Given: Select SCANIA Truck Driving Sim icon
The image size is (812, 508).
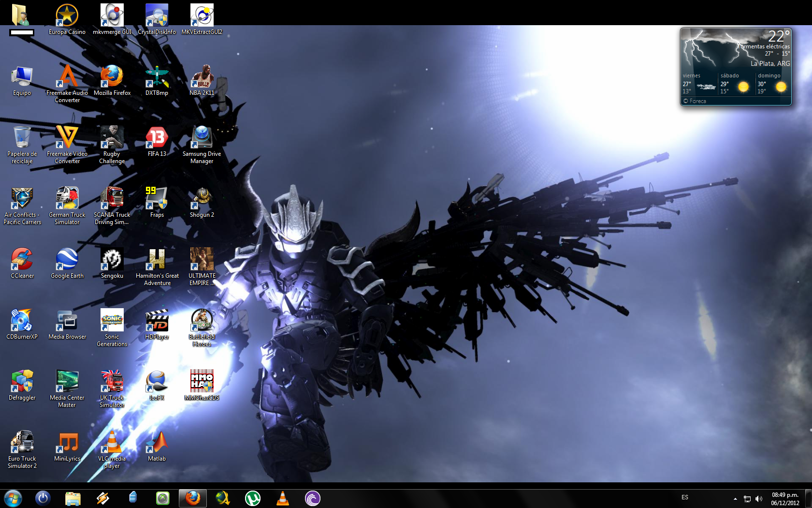Looking at the screenshot, I should pyautogui.click(x=112, y=206).
